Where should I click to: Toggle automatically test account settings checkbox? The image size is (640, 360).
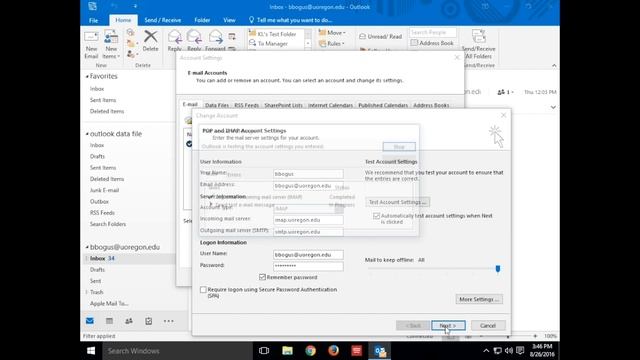click(x=376, y=216)
